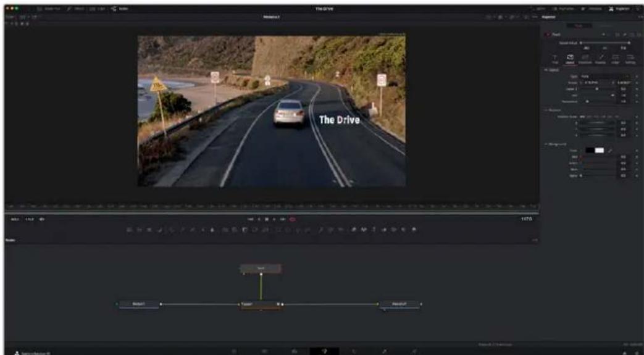Screen dimensions: 644x355
Task: Switch to the Transform tab in the Inspector
Action: (585, 59)
